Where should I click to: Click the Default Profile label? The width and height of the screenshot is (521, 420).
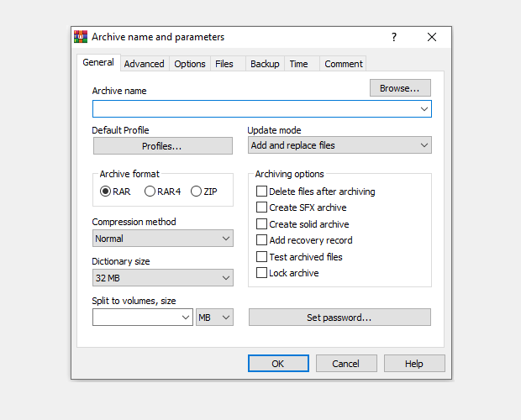tap(120, 130)
